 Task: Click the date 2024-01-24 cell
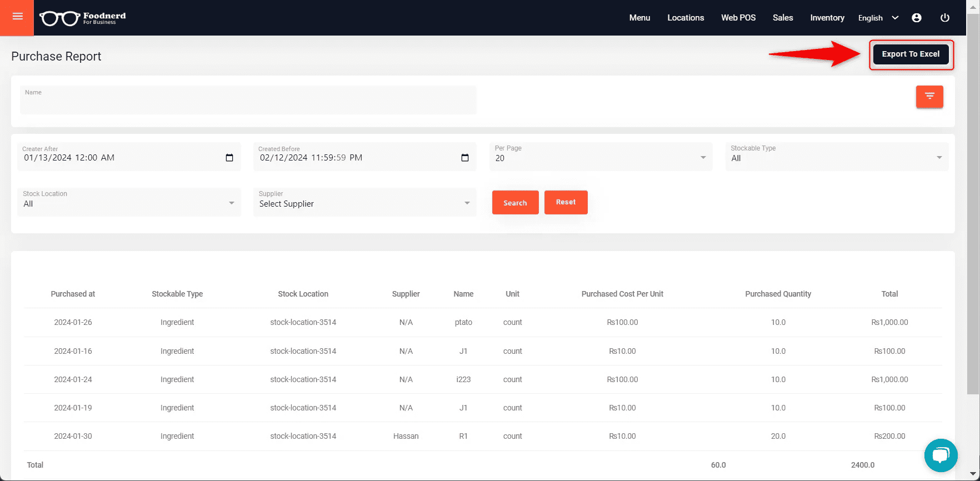73,379
